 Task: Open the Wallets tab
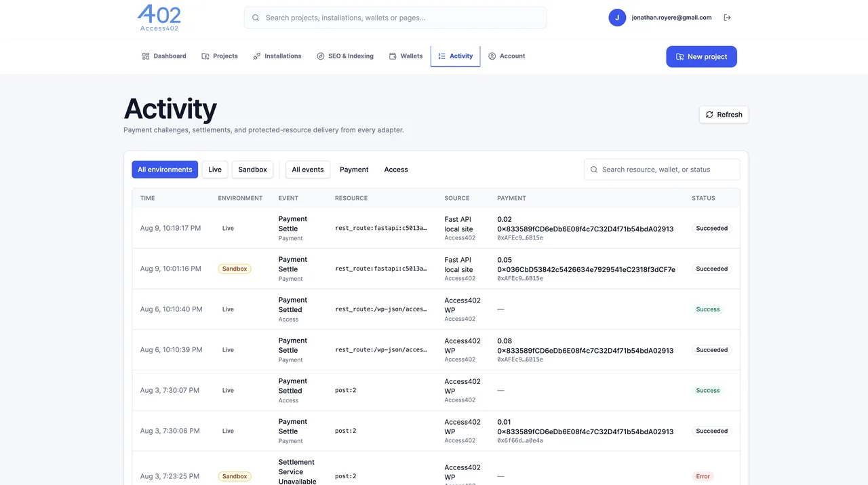(406, 56)
